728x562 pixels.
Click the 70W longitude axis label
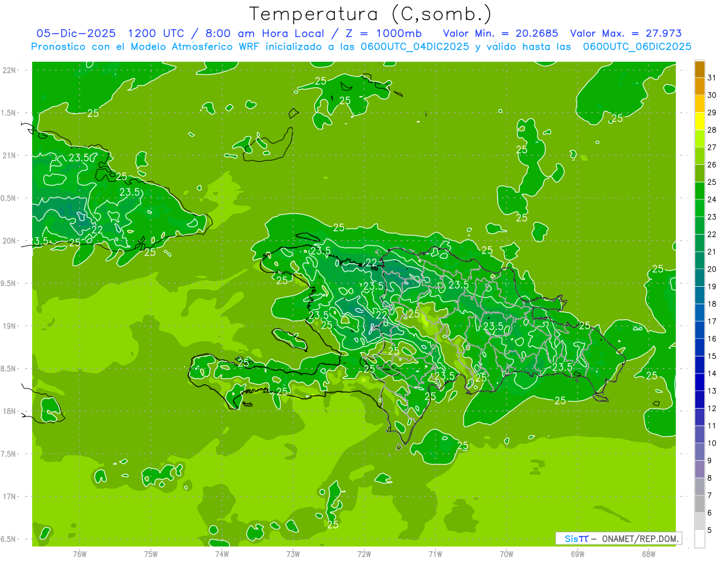click(507, 554)
